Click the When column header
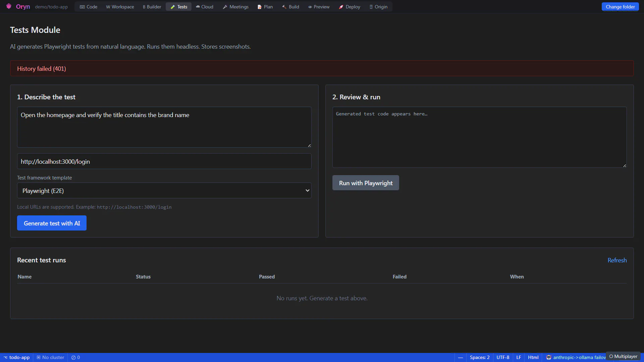 tap(517, 276)
